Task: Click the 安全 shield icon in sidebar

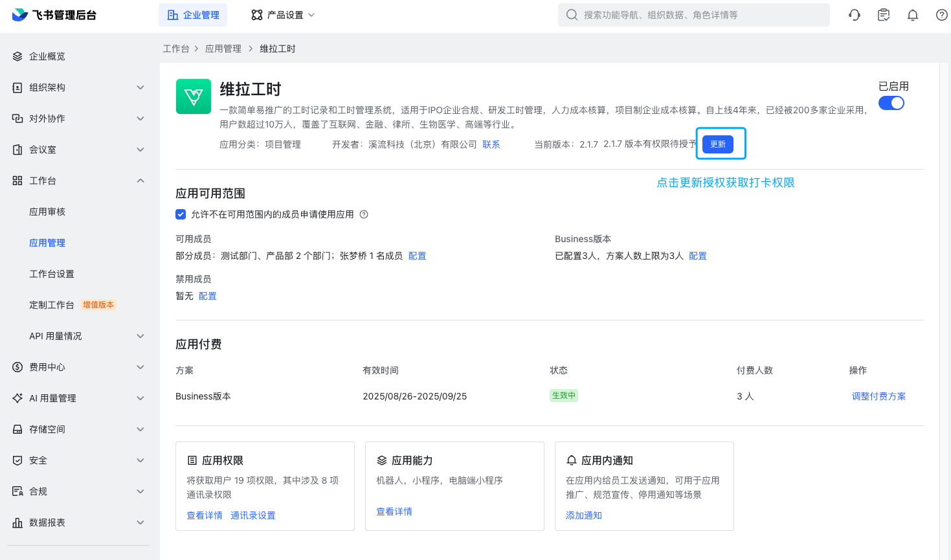Action: (17, 460)
